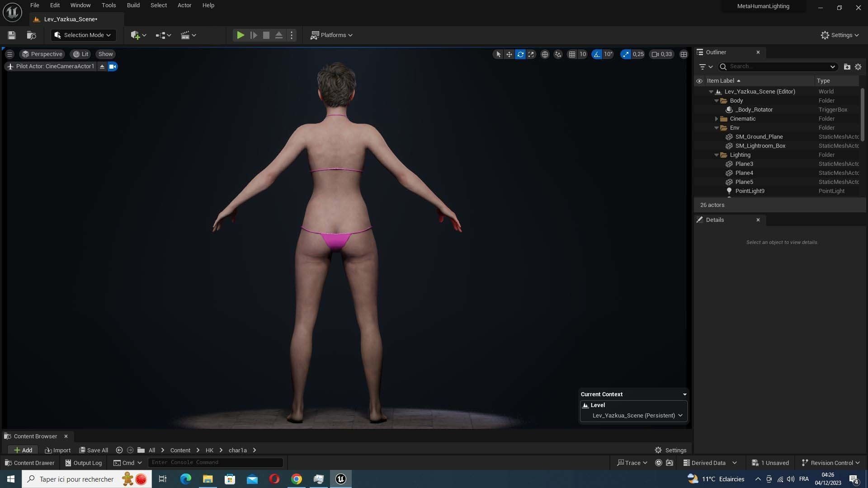Expand the Cinematic folder
The height and width of the screenshot is (488, 868).
pos(717,119)
